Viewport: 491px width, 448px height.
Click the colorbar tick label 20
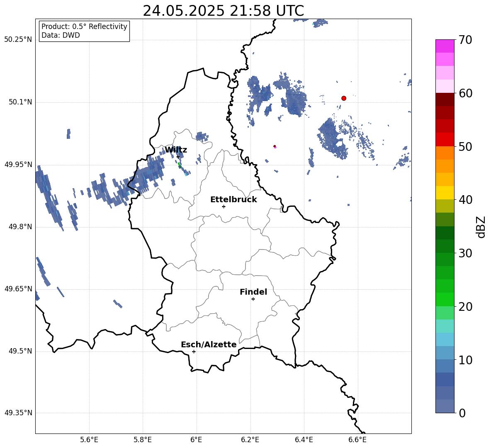click(x=465, y=307)
